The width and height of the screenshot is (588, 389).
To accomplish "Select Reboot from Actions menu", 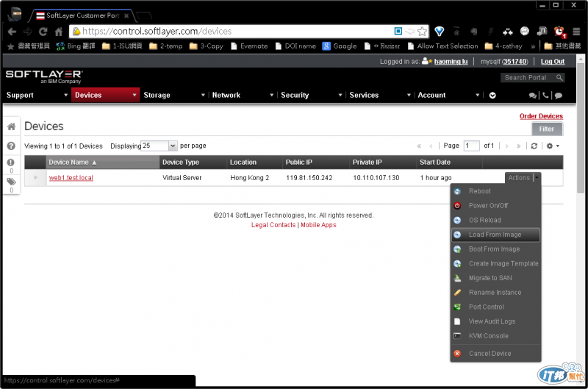I will coord(495,191).
